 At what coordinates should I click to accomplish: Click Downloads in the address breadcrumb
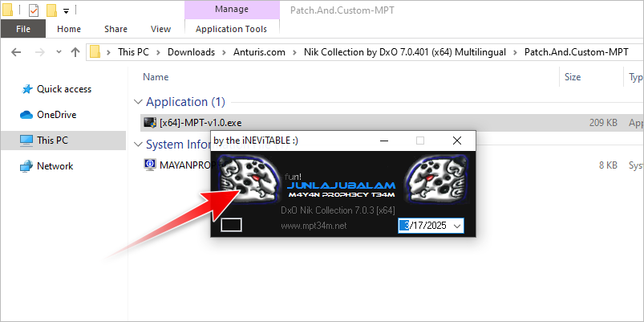[x=191, y=52]
